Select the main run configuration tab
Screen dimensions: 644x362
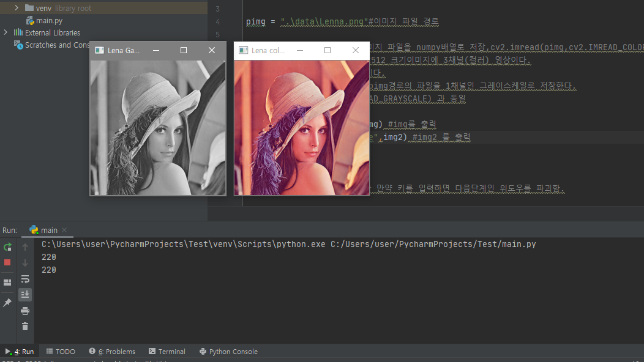48,230
